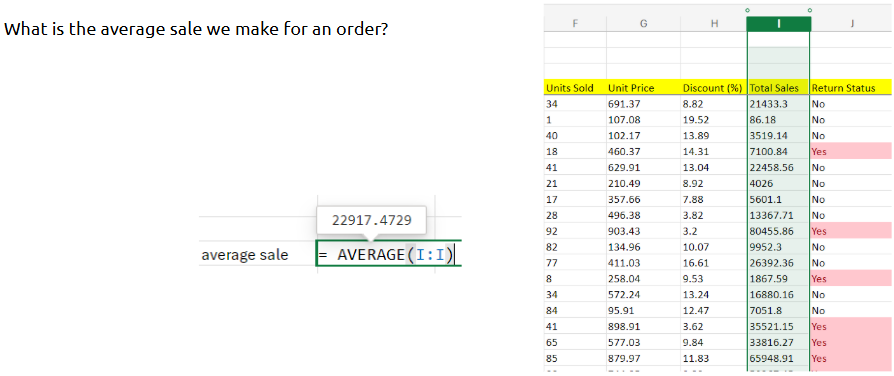Click the cell with total sales 21433.3
The width and height of the screenshot is (894, 376).
[778, 104]
